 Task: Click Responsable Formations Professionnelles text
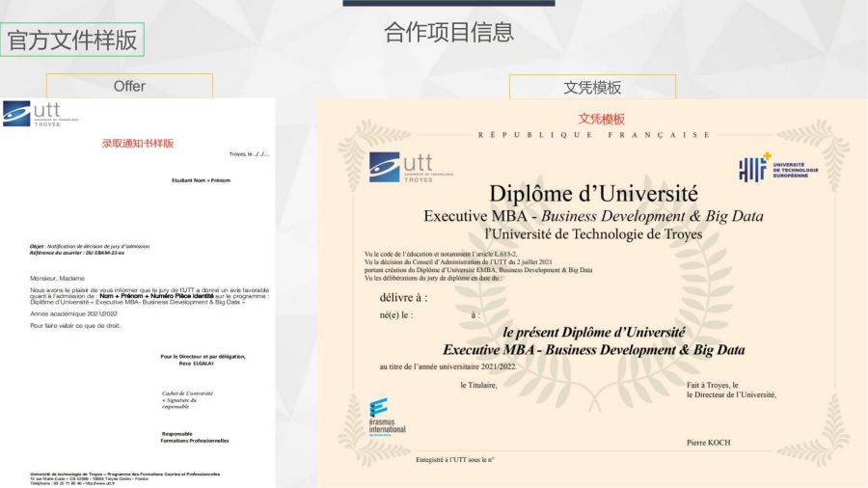coord(194,437)
